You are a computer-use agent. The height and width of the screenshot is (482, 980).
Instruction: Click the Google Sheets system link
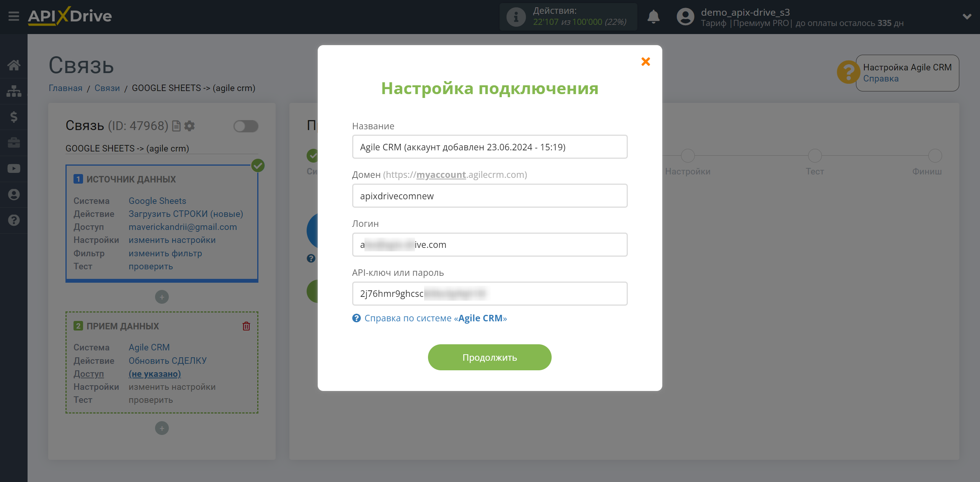(x=157, y=201)
